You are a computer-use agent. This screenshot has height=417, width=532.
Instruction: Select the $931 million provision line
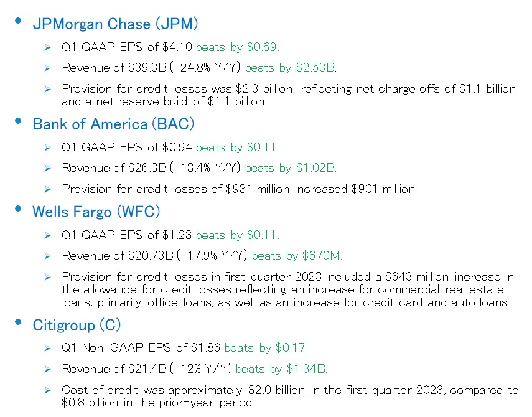pyautogui.click(x=238, y=189)
